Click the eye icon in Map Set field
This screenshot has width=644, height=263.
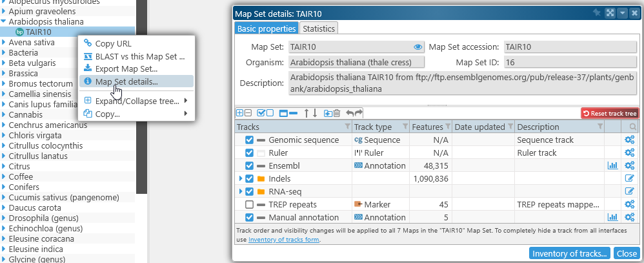(418, 47)
